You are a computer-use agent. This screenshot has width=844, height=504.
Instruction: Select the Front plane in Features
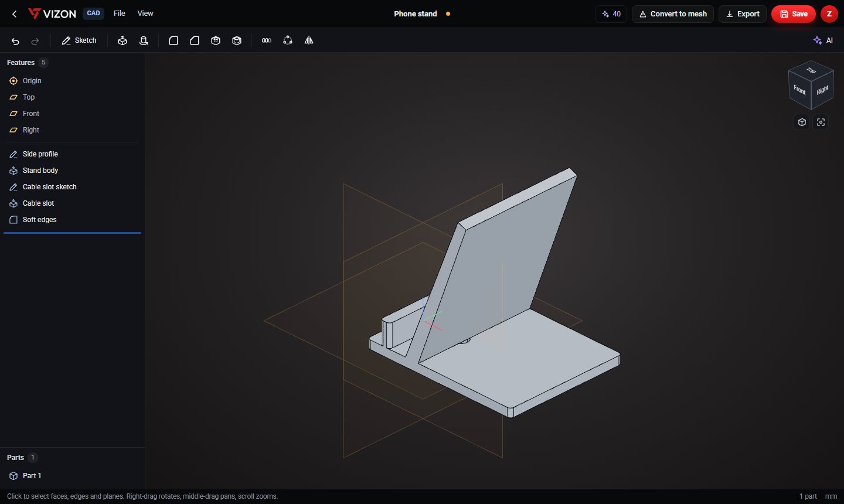[73, 114]
